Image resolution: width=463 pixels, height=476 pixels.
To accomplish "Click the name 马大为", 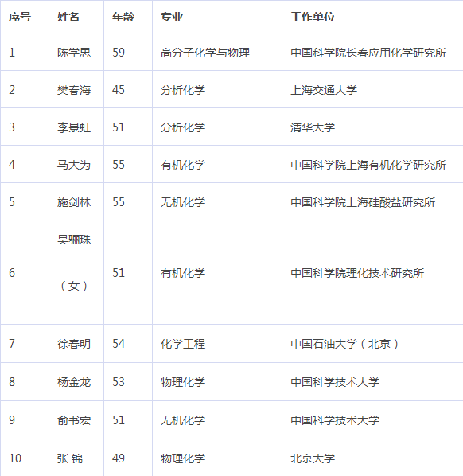I will 74,165.
